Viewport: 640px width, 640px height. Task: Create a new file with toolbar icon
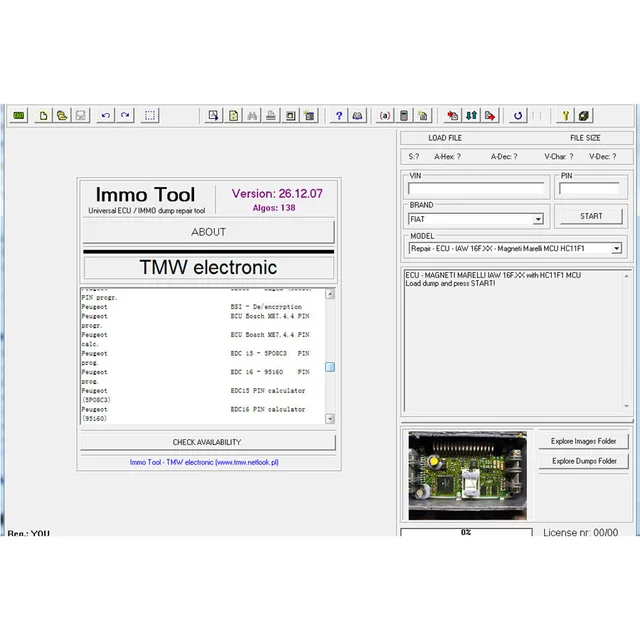(x=43, y=116)
